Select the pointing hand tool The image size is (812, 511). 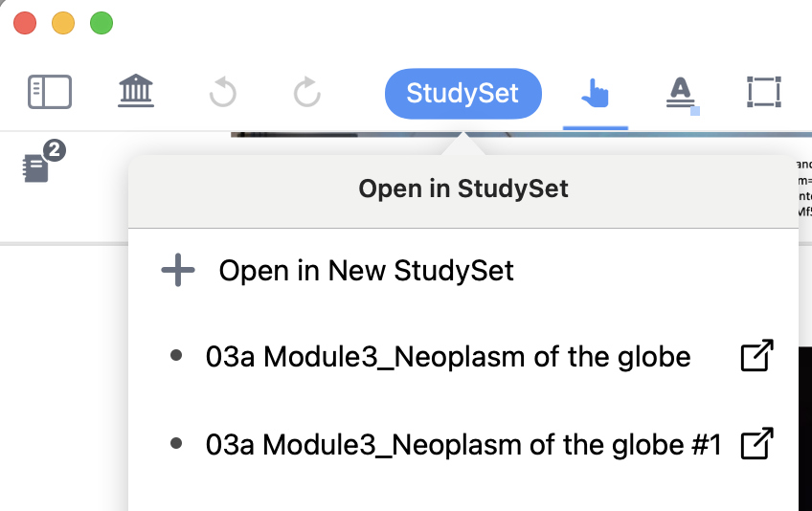[595, 93]
